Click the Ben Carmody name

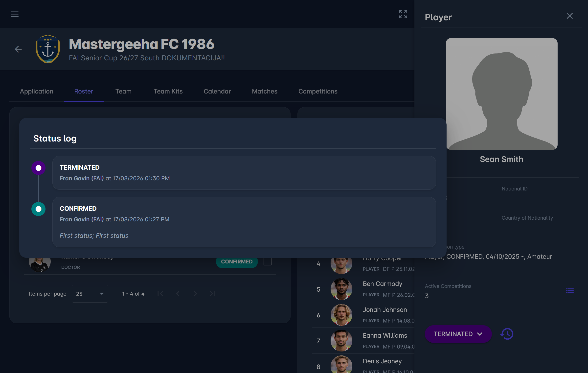click(382, 284)
